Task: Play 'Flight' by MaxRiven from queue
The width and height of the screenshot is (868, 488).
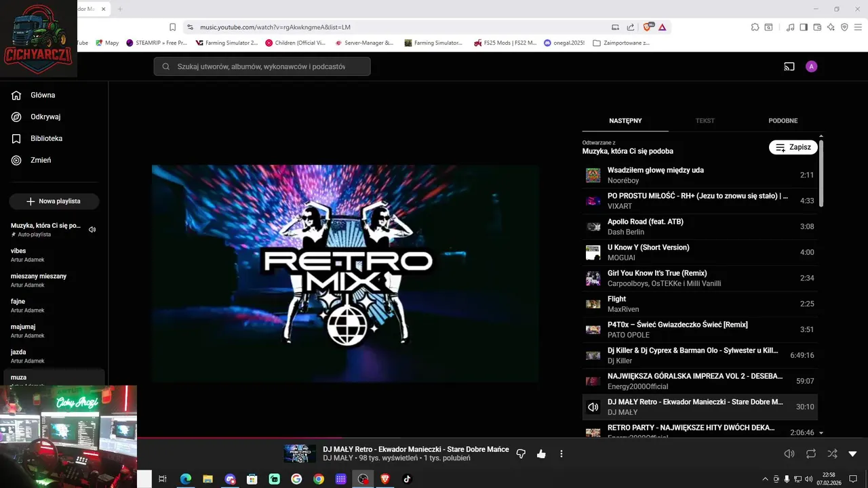Action: click(x=700, y=304)
